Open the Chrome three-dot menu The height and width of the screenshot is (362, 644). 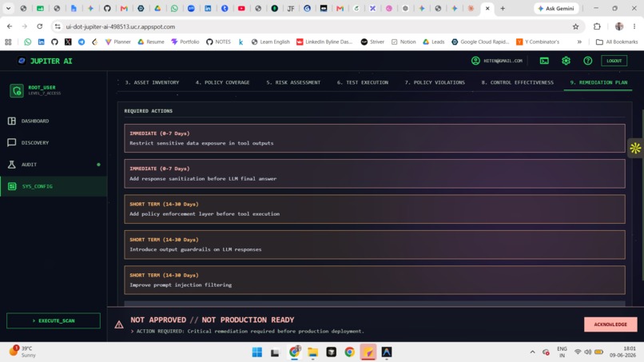634,26
